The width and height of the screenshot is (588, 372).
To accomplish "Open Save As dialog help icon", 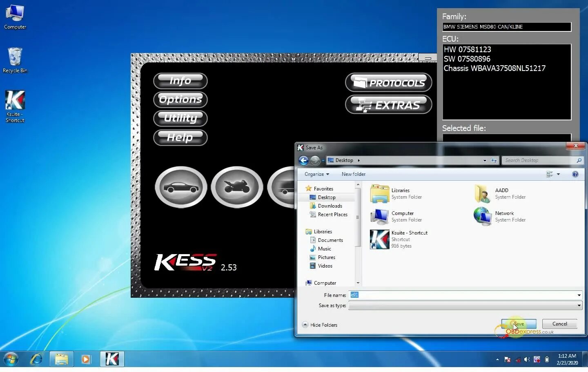I will point(575,174).
